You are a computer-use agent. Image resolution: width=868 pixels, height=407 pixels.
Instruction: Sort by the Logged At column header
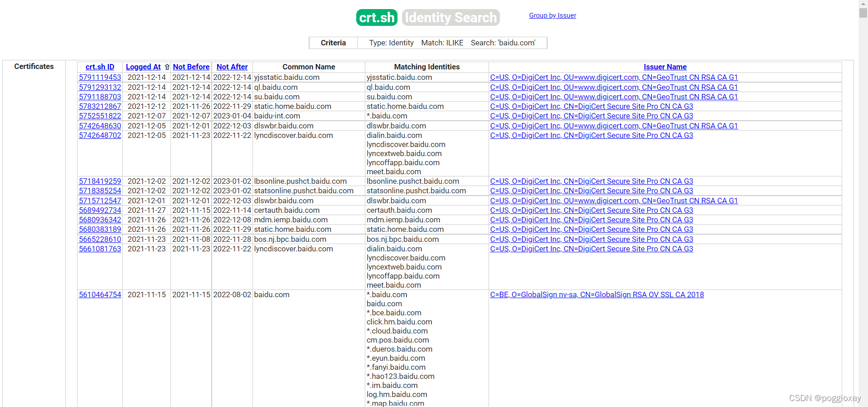[x=143, y=67]
